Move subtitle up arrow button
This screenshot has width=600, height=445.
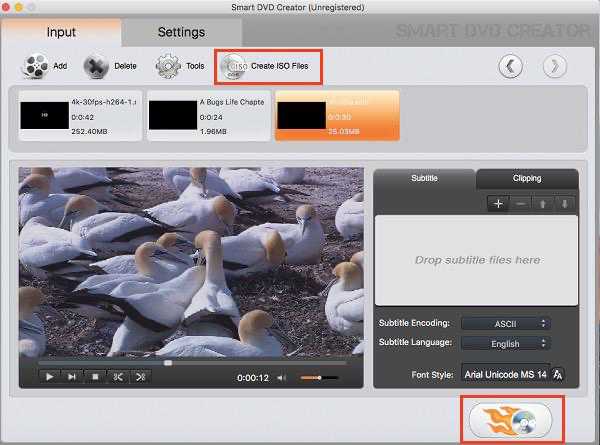coord(543,204)
